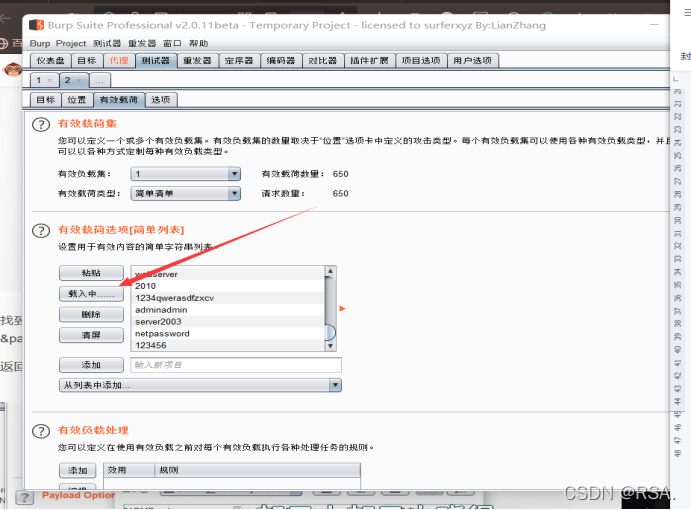Screen dimensions: 691x510
Task: Click the 删除 button
Action: [x=91, y=315]
